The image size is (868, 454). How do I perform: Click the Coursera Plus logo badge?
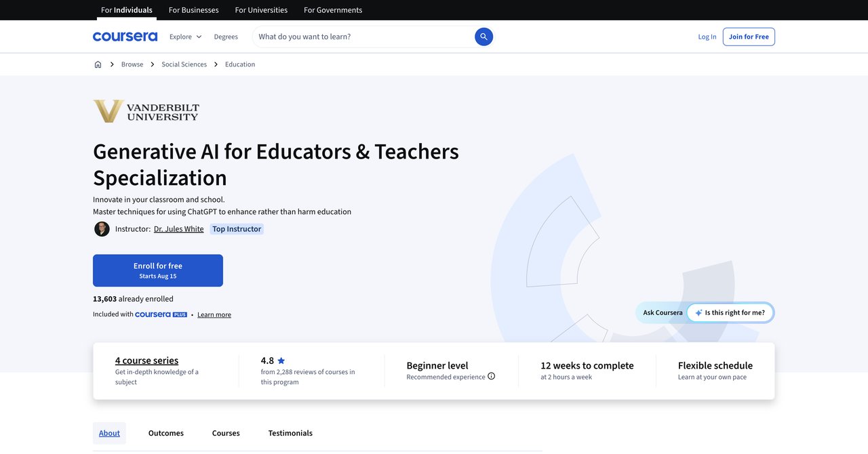click(161, 314)
